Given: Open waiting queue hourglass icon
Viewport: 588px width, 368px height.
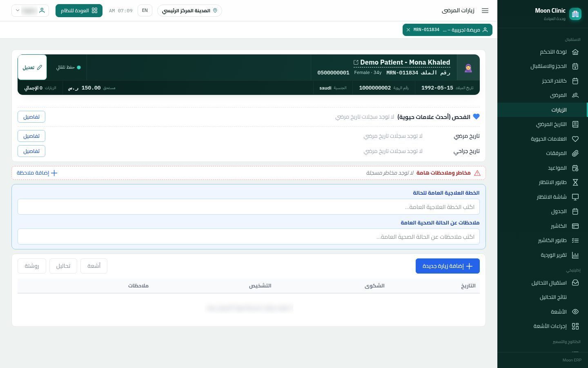Looking at the screenshot, I should [575, 182].
